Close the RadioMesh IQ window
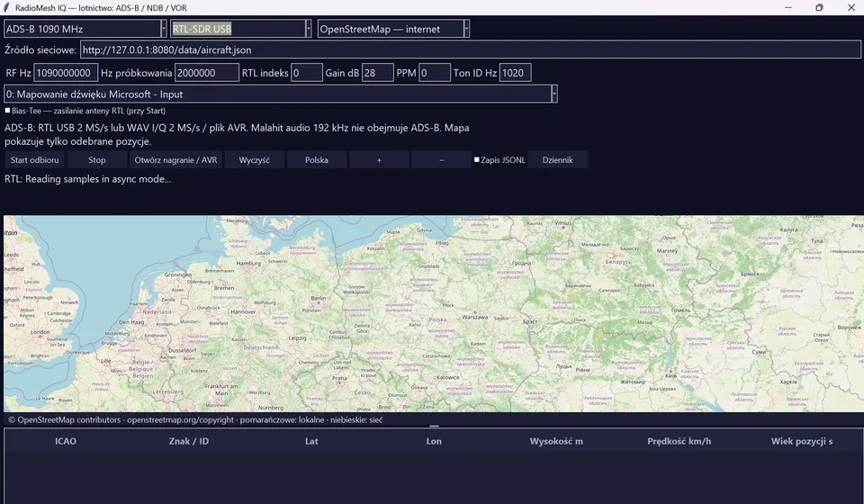The height and width of the screenshot is (504, 864). [x=850, y=8]
